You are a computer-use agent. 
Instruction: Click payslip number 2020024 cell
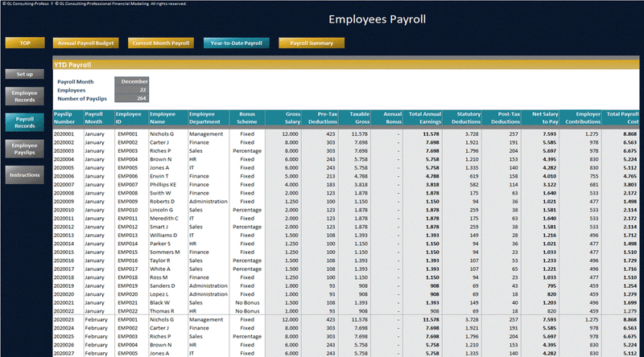64,328
